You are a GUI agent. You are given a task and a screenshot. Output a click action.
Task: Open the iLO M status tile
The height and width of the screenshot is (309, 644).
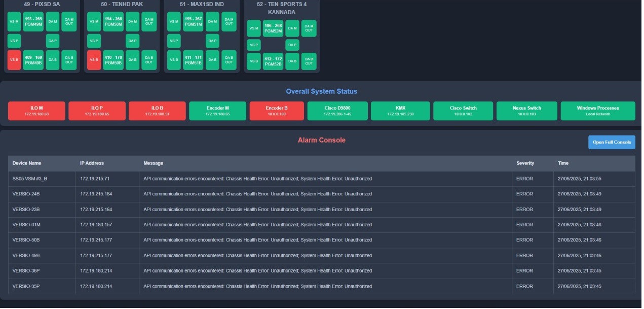(37, 111)
